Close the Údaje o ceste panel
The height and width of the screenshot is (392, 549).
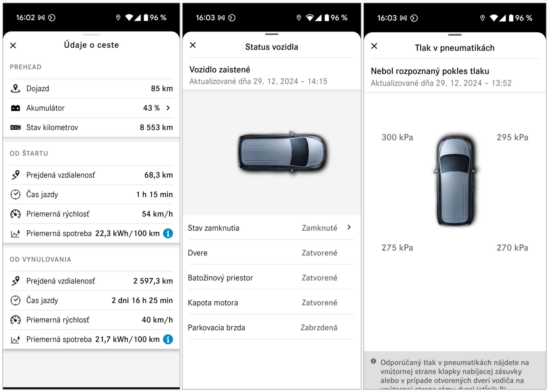(13, 45)
